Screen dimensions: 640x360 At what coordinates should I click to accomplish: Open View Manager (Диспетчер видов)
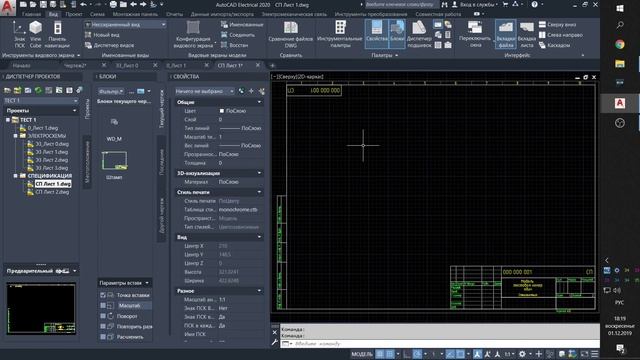[109, 45]
